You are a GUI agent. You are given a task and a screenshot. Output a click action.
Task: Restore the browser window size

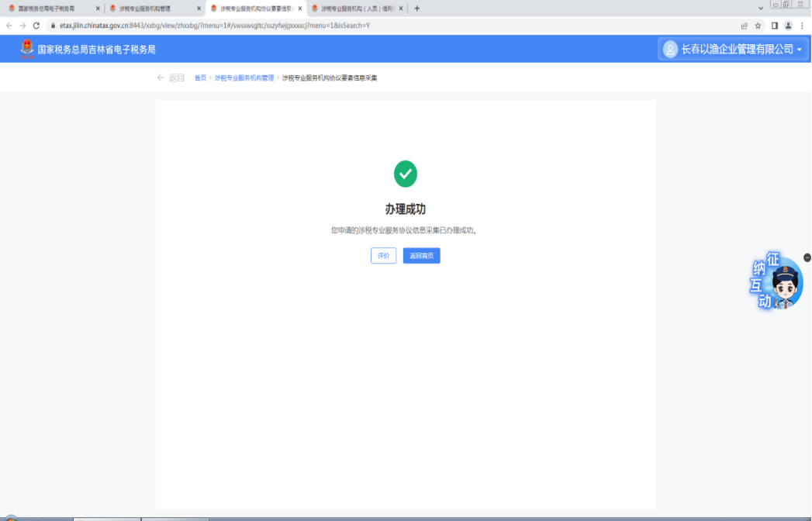click(786, 4)
